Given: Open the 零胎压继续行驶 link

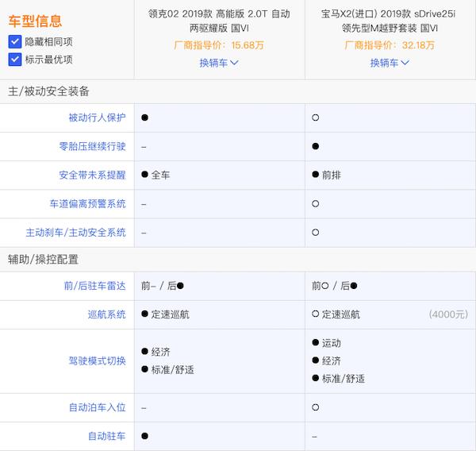Looking at the screenshot, I should pyautogui.click(x=92, y=146).
